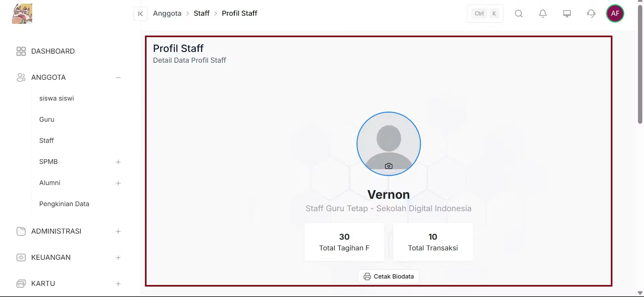Screen dimensions: 644x297
Task: Expand the KARTU menu
Action: click(118, 284)
